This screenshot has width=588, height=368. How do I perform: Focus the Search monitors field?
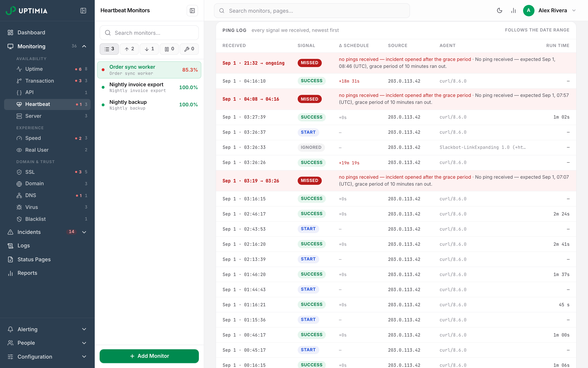coord(149,33)
